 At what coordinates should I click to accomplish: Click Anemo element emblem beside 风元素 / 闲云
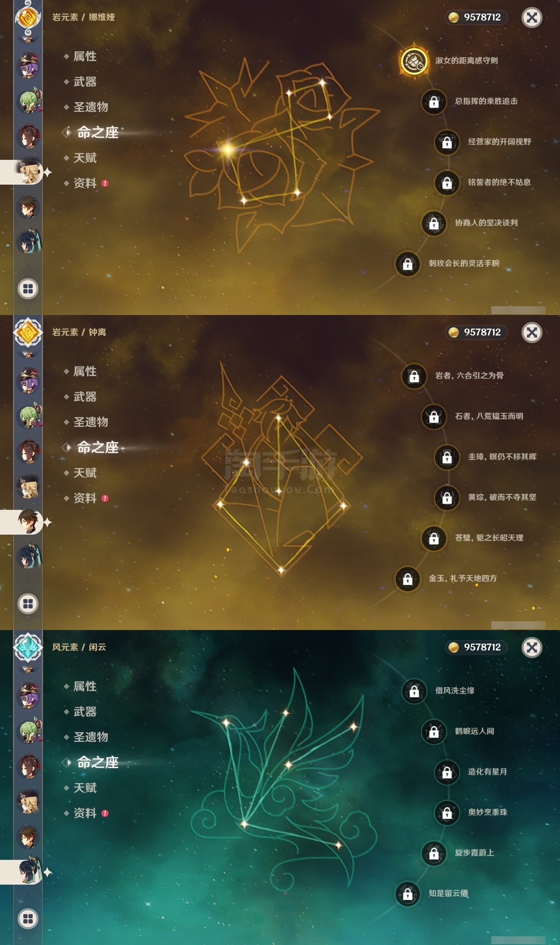point(28,647)
